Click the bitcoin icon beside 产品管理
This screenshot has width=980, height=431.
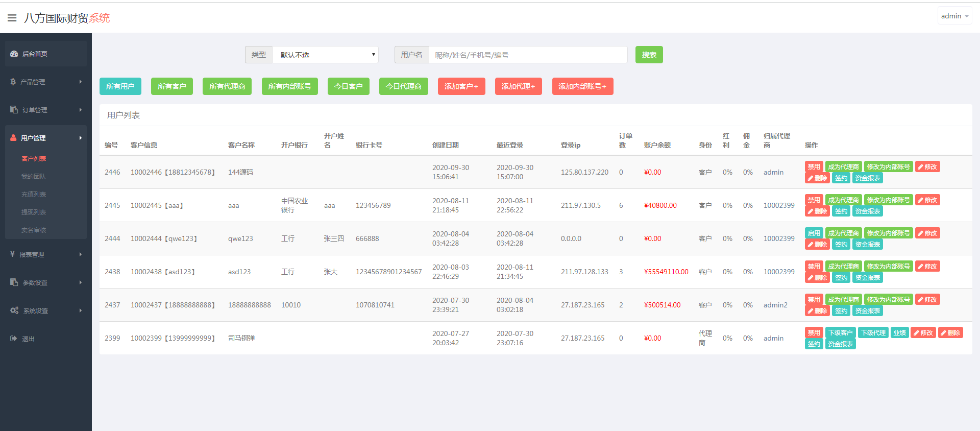click(x=13, y=82)
